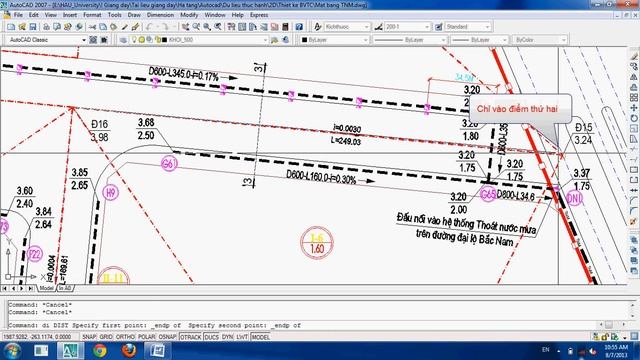Viewport: 640px width, 360px height.
Task: Open the Text Style icon
Action: 318,27
